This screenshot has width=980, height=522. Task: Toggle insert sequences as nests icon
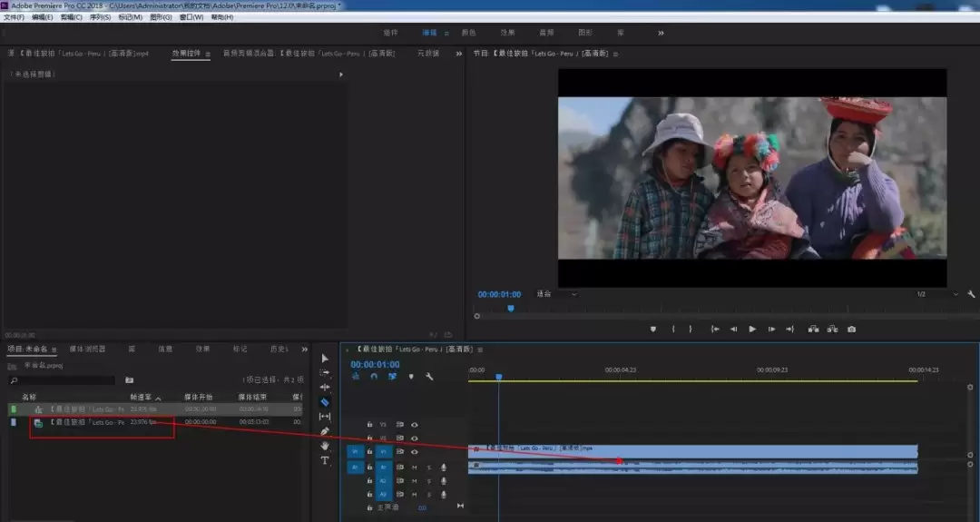[x=356, y=377]
